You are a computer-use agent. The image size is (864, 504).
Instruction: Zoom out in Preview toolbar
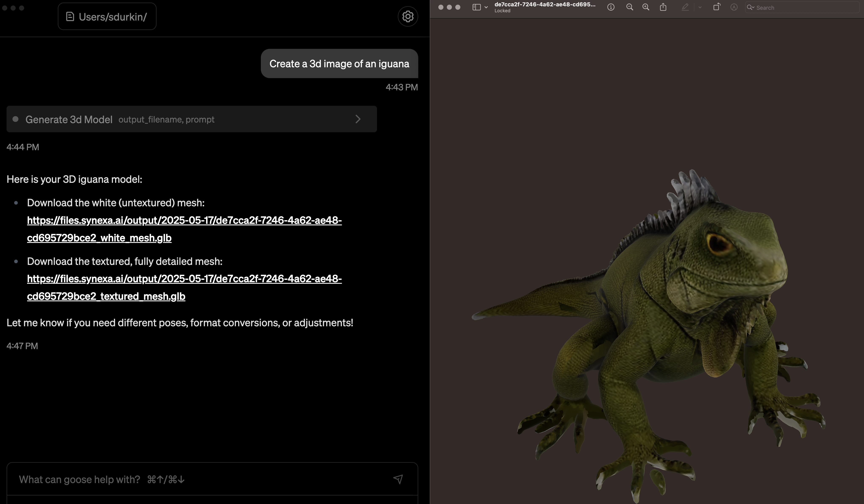[x=629, y=7]
